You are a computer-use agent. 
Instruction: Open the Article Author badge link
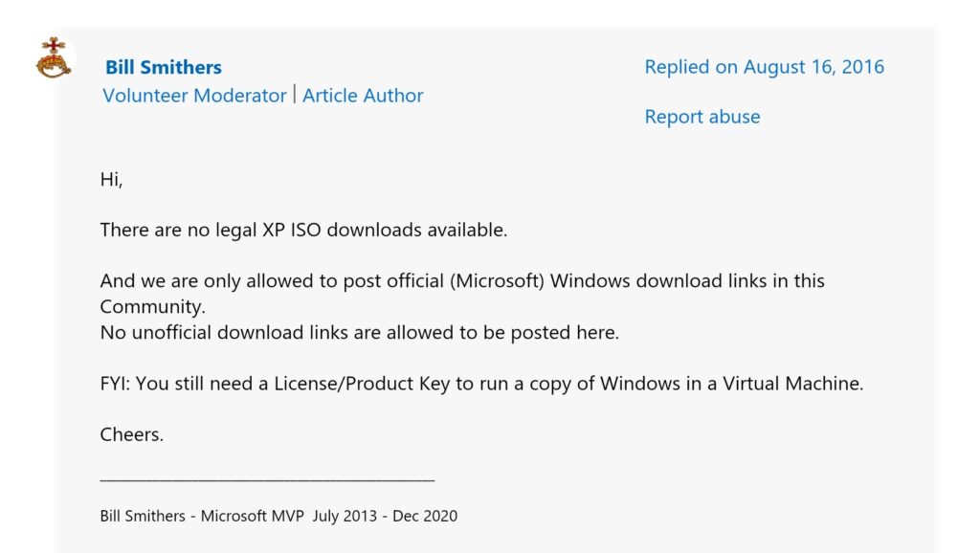(x=363, y=95)
